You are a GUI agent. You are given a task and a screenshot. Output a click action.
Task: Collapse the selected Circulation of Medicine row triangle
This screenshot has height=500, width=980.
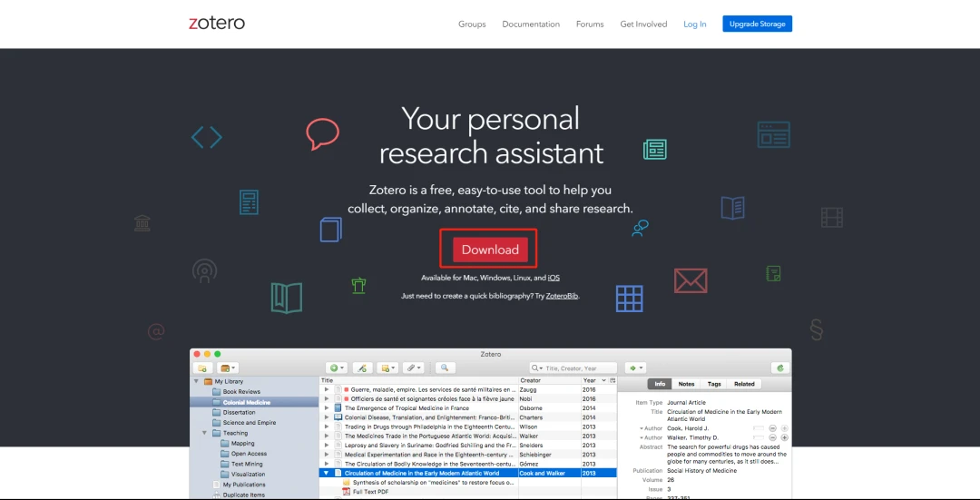click(x=327, y=473)
